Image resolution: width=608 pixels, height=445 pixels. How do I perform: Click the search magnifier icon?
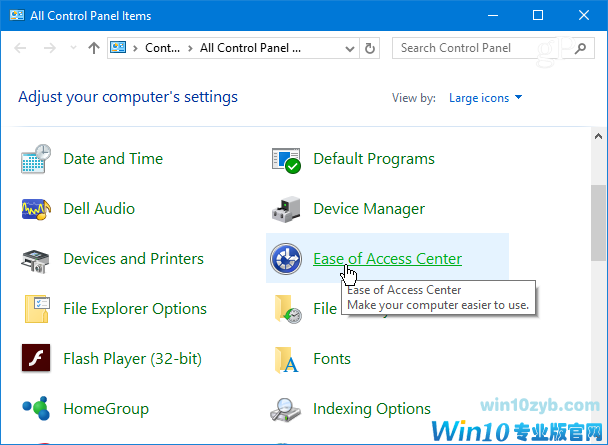(x=580, y=48)
